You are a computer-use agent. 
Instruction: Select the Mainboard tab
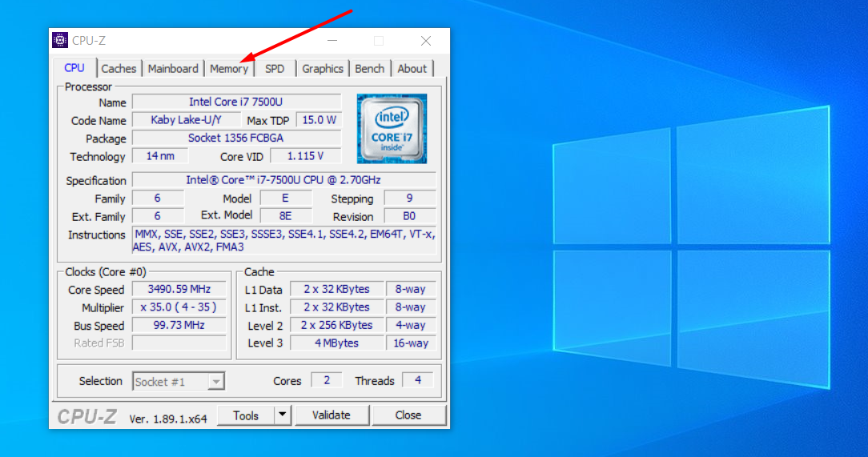[173, 69]
